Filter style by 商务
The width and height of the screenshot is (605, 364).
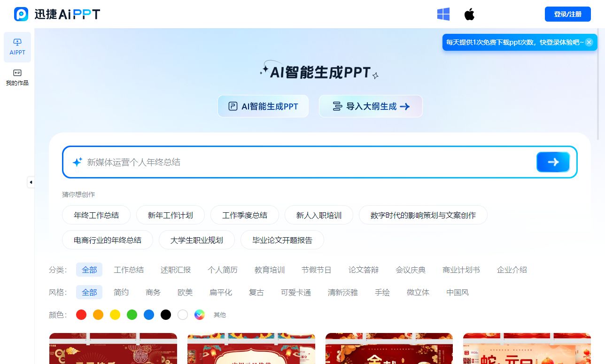[x=153, y=292]
